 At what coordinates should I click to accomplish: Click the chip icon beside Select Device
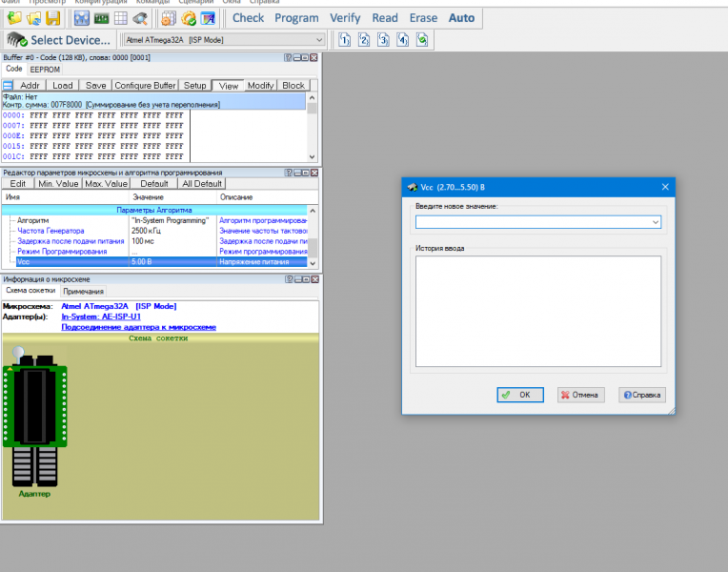point(17,40)
